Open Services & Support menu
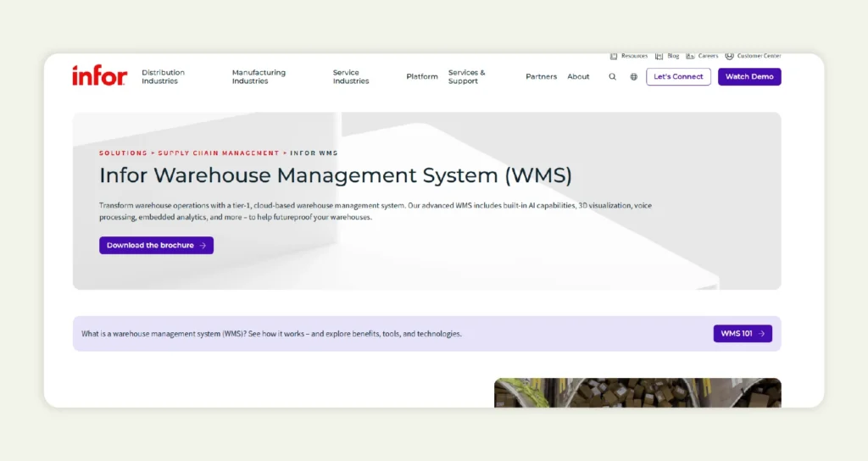The width and height of the screenshot is (868, 461). tap(467, 76)
